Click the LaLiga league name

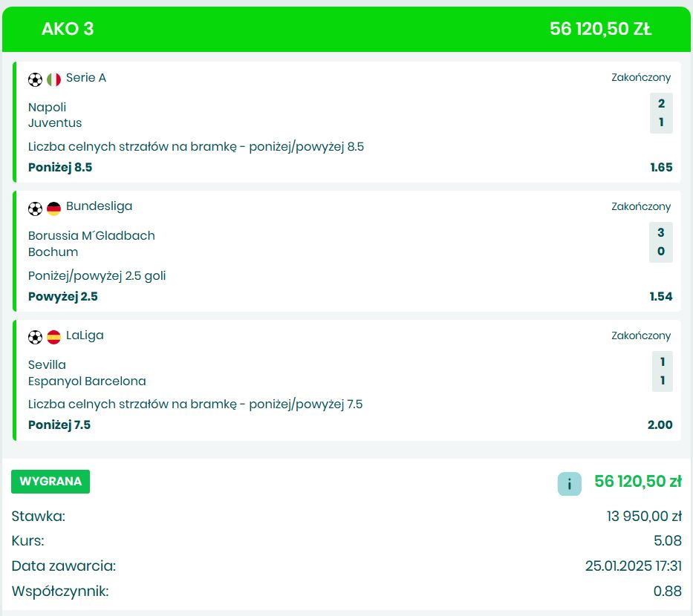[x=85, y=335]
